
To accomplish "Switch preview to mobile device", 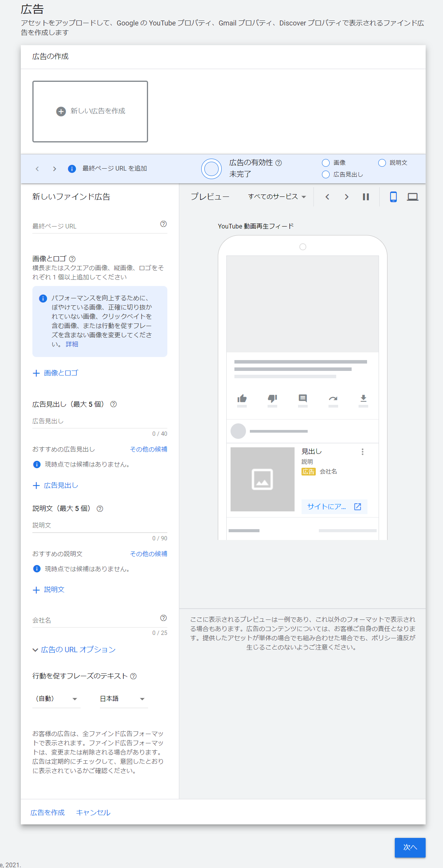I will 393,197.
